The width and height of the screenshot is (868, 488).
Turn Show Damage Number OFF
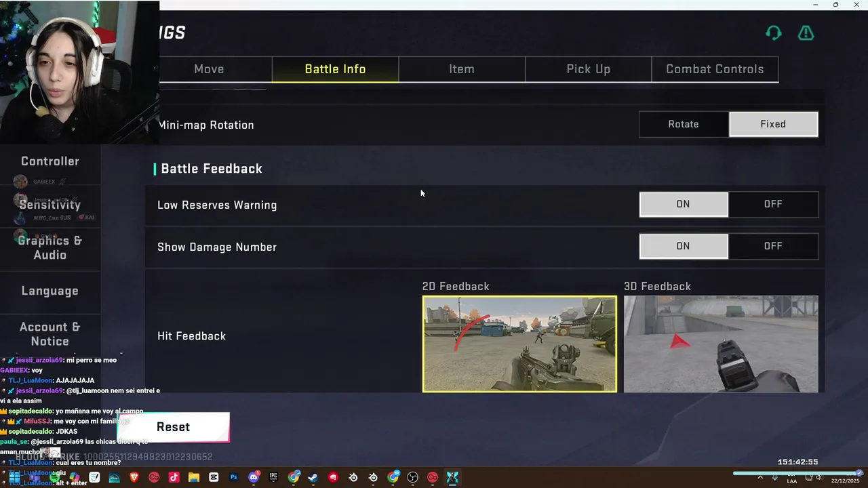(773, 246)
